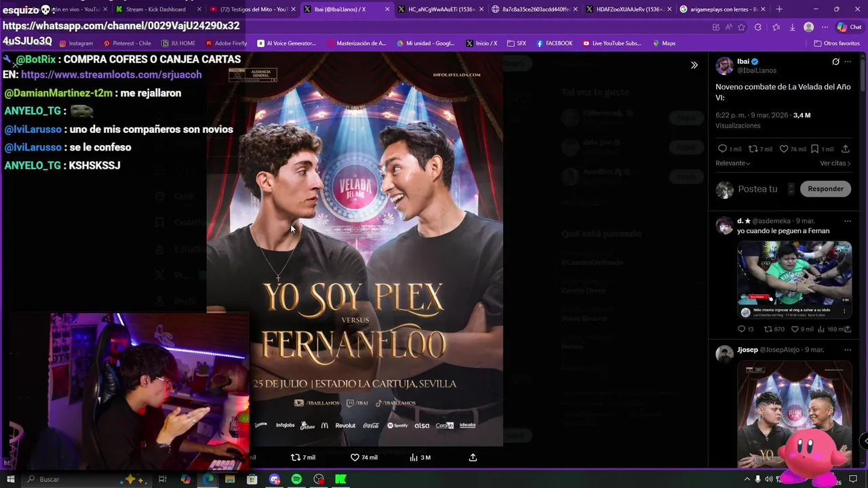This screenshot has height=488, width=868.
Task: Toggle favorite star in address bar
Action: (x=741, y=27)
